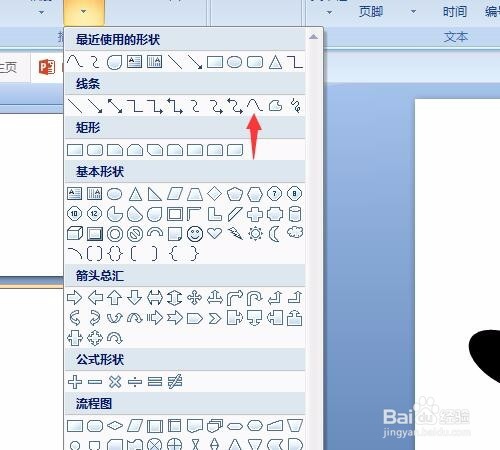Image resolution: width=500 pixels, height=450 pixels.
Task: Choose the elbow arrow connector in Lines
Action: point(155,106)
